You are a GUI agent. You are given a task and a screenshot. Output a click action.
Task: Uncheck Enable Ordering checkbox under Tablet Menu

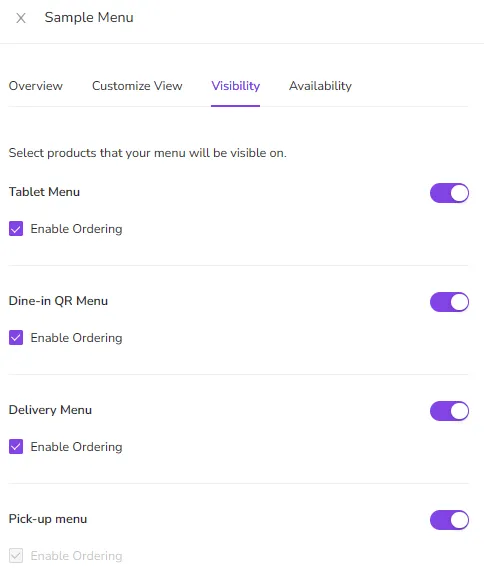(16, 229)
